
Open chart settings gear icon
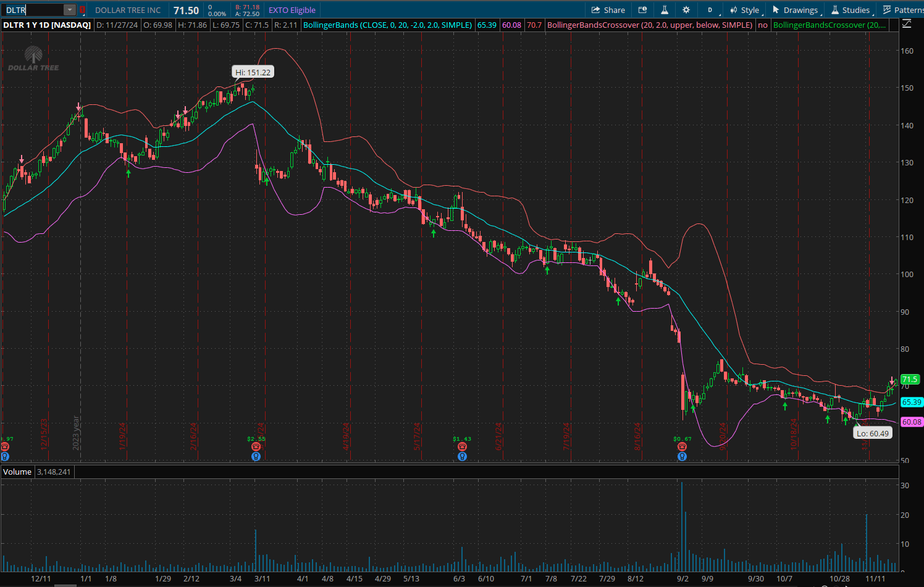pos(686,10)
